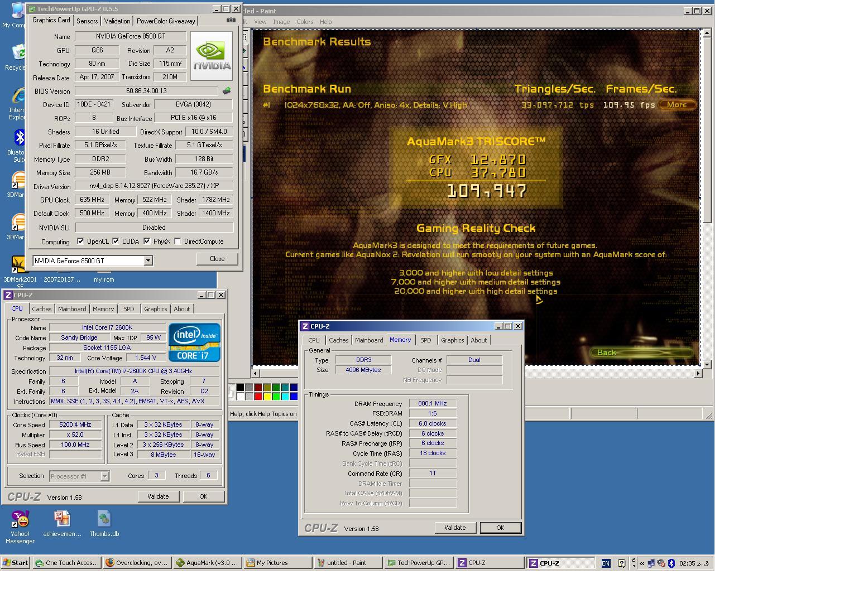Switch to My Pictures taskbar button
The width and height of the screenshot is (868, 589).
pos(278,563)
